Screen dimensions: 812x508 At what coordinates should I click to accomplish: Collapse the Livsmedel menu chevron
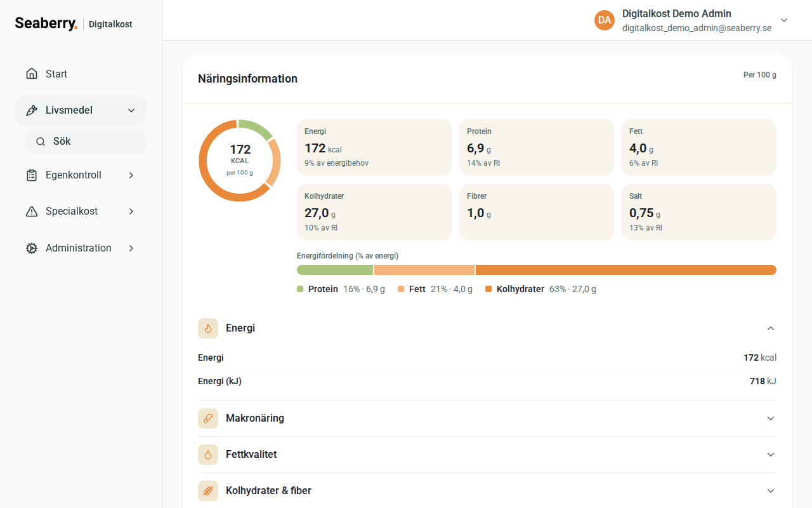point(131,110)
